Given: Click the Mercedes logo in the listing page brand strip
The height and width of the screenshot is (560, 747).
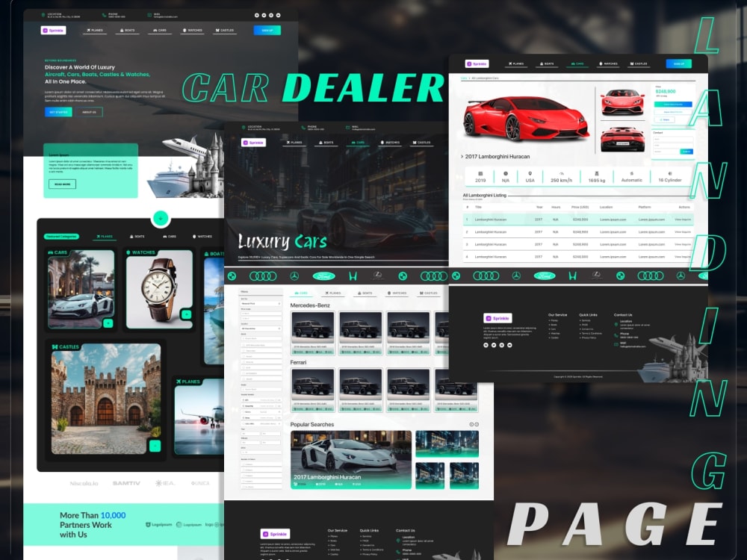Looking at the screenshot, I should (294, 276).
